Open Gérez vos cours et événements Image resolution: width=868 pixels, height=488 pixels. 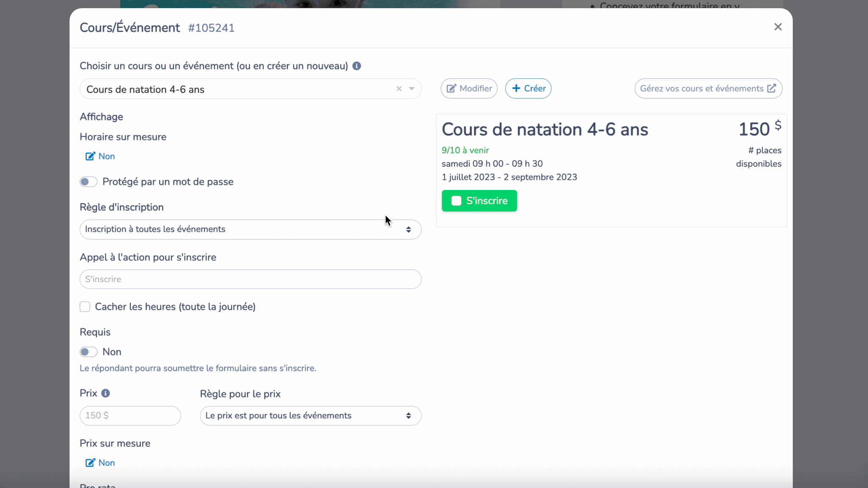coord(708,88)
